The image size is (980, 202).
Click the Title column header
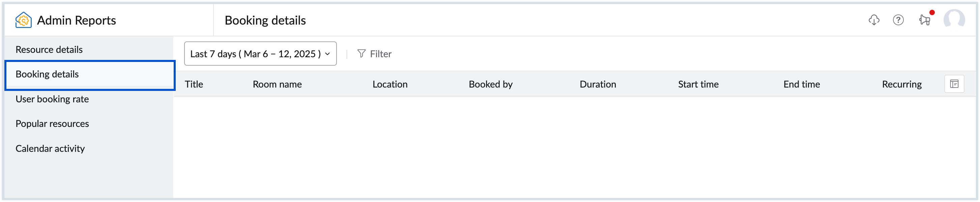(194, 84)
